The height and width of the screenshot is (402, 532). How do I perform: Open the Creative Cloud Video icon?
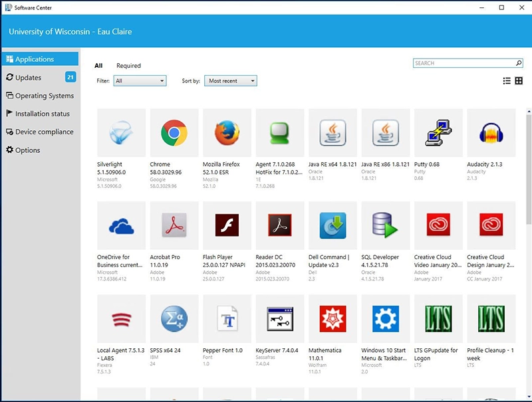click(438, 225)
